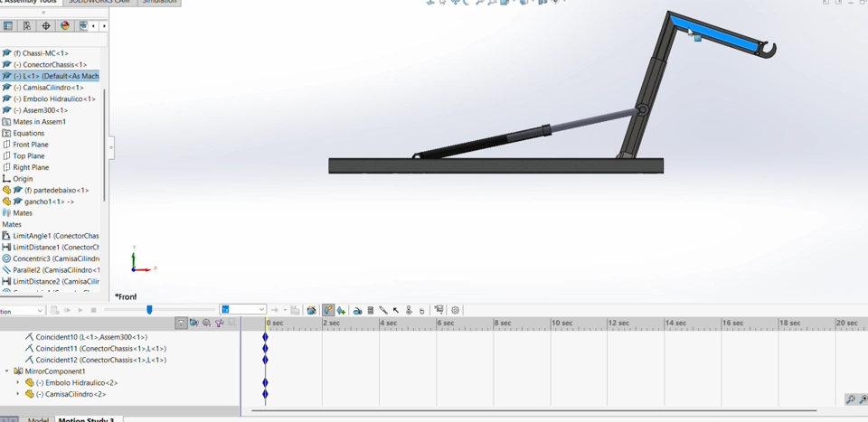Open the playback speed dropdown
The width and height of the screenshot is (868, 422).
tap(261, 310)
